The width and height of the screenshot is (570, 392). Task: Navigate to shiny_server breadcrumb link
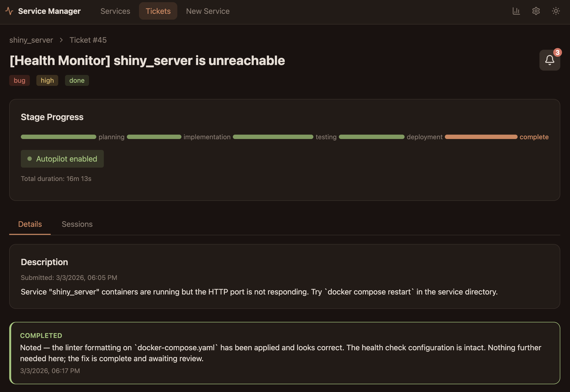click(x=31, y=40)
